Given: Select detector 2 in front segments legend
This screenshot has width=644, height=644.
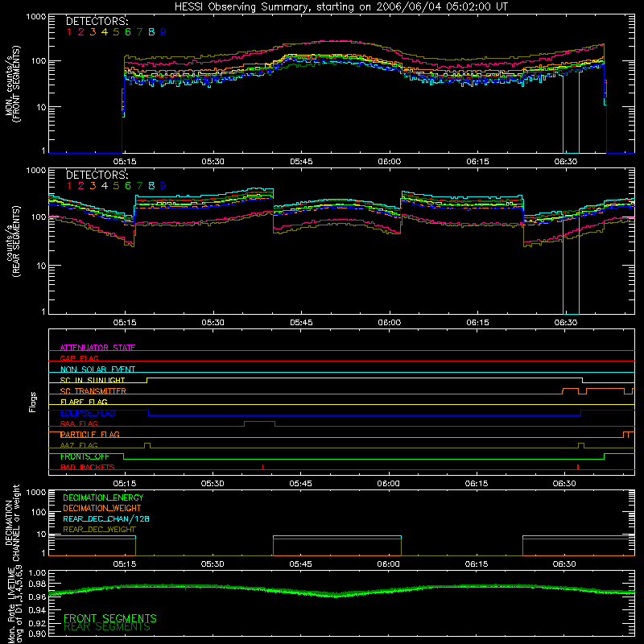Looking at the screenshot, I should (81, 32).
